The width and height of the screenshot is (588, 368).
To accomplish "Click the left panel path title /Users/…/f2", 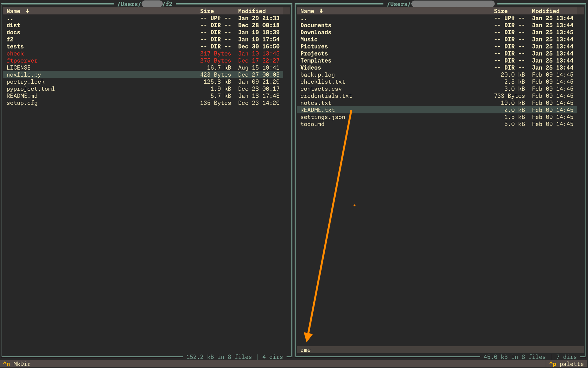I will click(145, 4).
